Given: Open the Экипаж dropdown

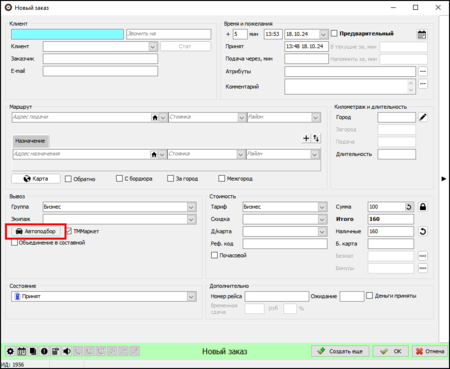Looking at the screenshot, I should tap(191, 219).
